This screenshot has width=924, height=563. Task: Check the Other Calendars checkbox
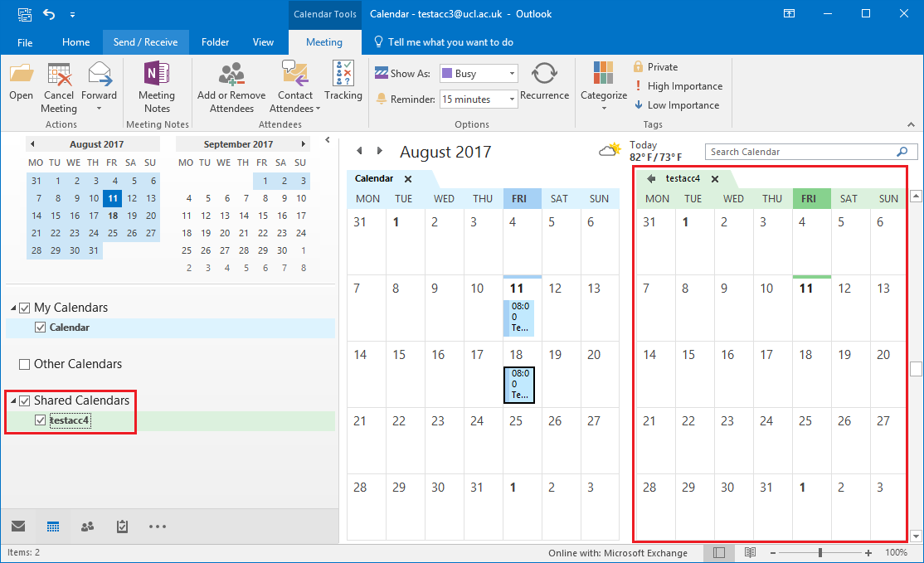point(24,365)
